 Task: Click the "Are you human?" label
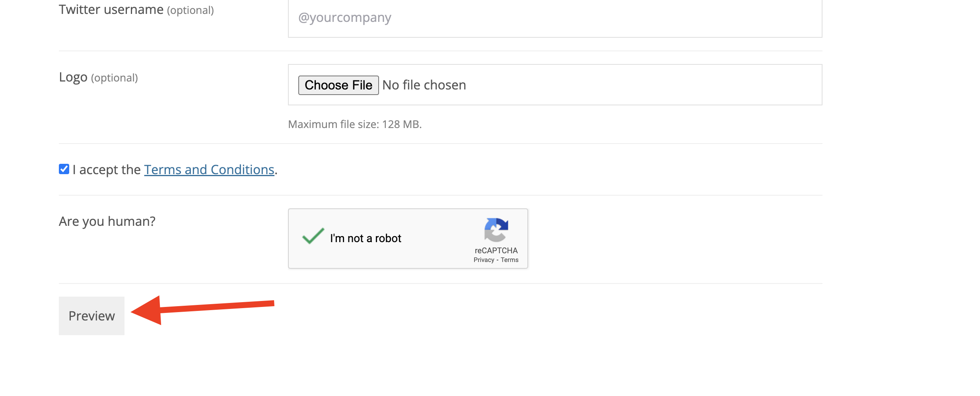(x=107, y=221)
